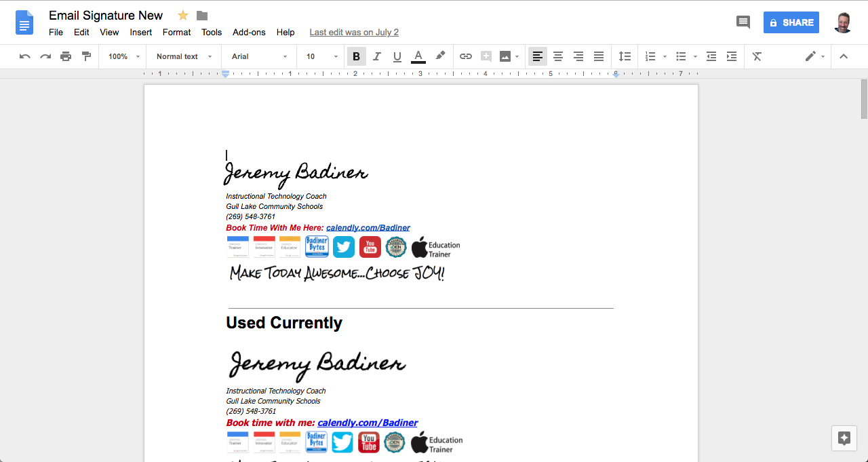Open the Normal text style dropdown
868x462 pixels.
(x=184, y=56)
